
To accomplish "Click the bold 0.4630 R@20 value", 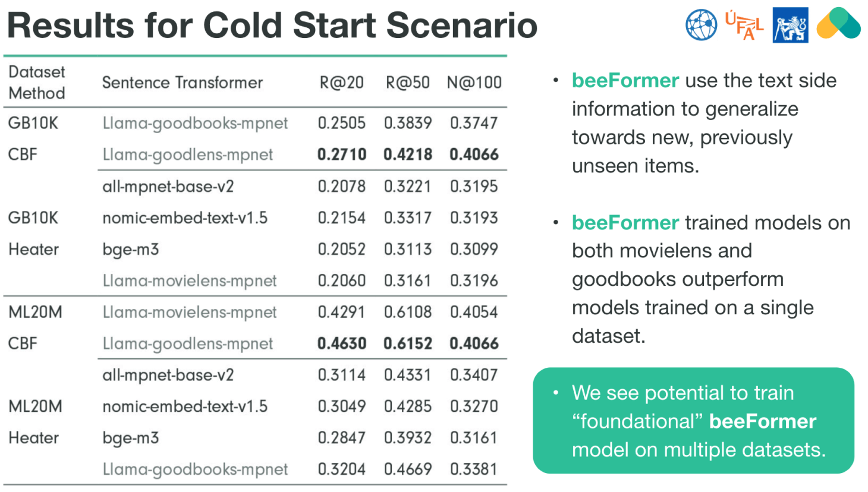I will pos(341,343).
